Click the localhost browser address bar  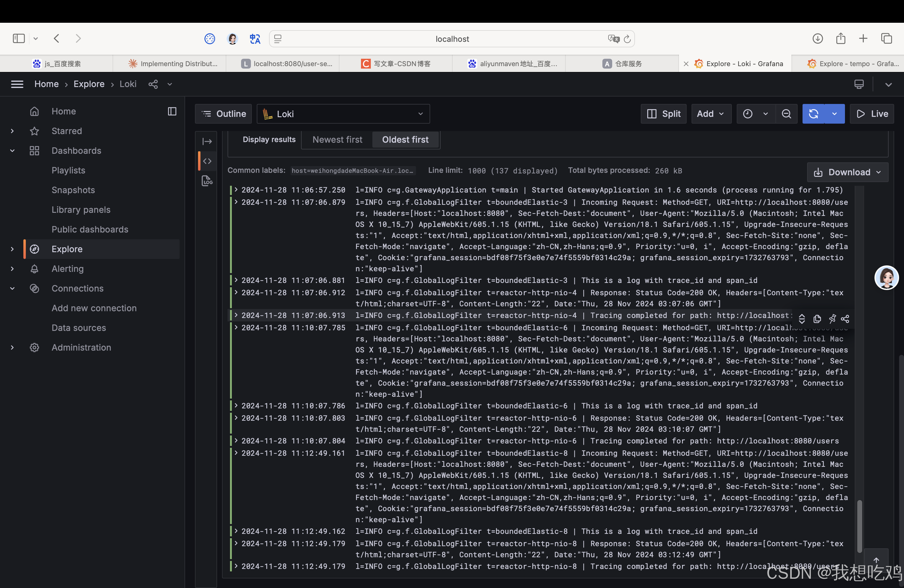(452, 39)
